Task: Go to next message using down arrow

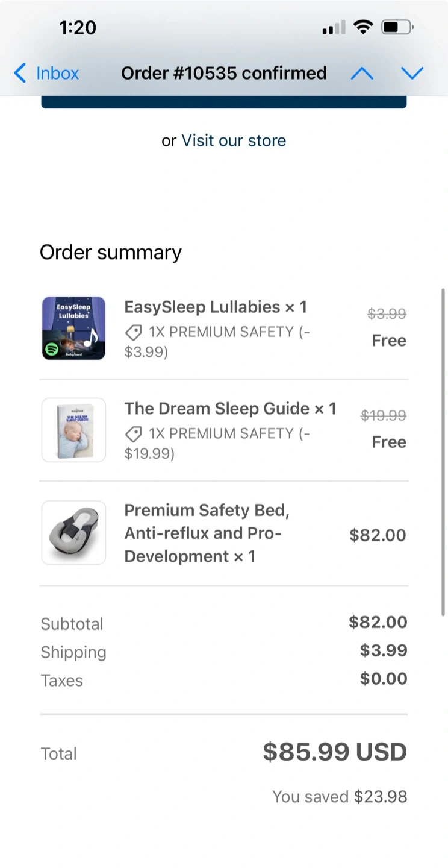Action: [x=412, y=74]
